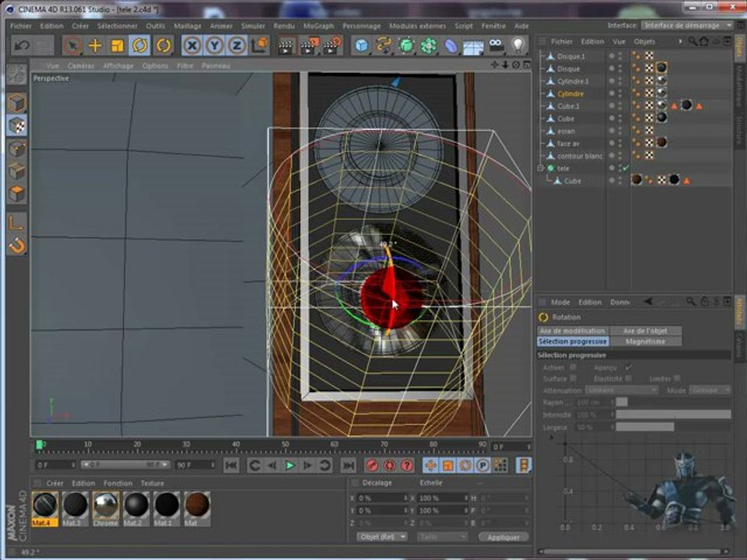The width and height of the screenshot is (747, 560).
Task: Open the MoGraph menu
Action: click(318, 26)
